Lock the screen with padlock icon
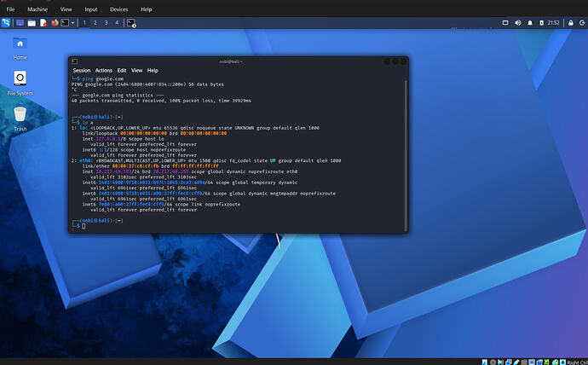This screenshot has width=588, height=365. pyautogui.click(x=571, y=23)
